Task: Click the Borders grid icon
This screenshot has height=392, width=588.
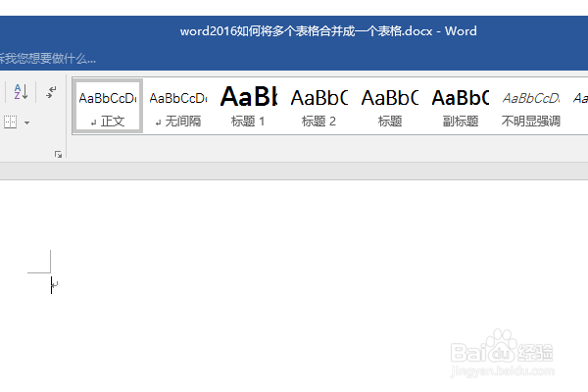Action: pos(11,122)
